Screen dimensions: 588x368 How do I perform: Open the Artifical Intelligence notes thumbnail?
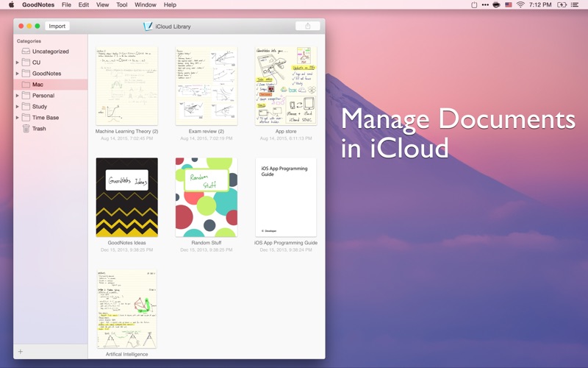pos(126,308)
